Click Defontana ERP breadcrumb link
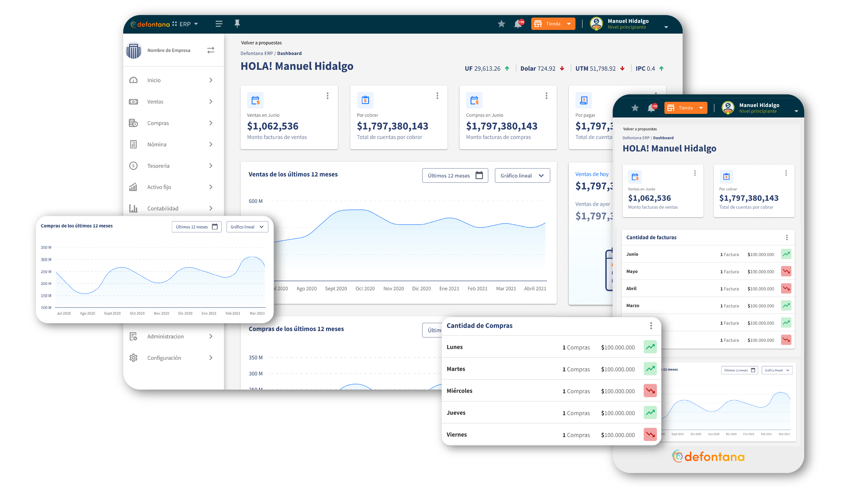The height and width of the screenshot is (488, 868). click(x=256, y=53)
